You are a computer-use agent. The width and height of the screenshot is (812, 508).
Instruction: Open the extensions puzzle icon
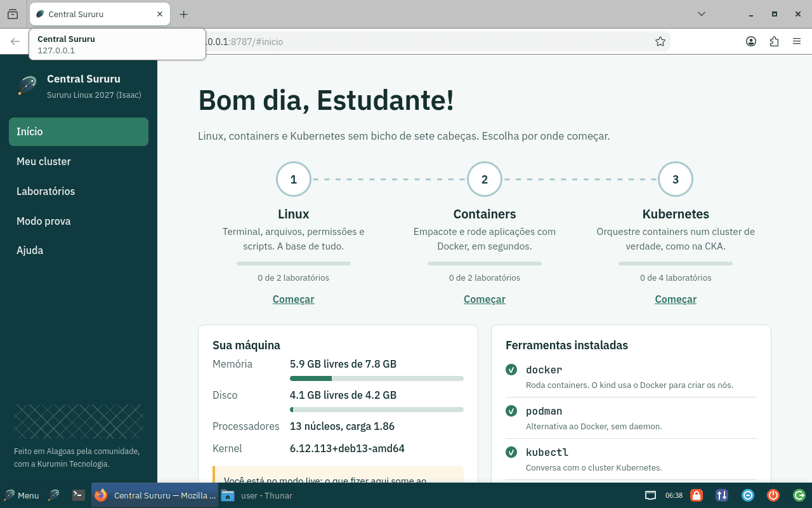[x=774, y=42]
